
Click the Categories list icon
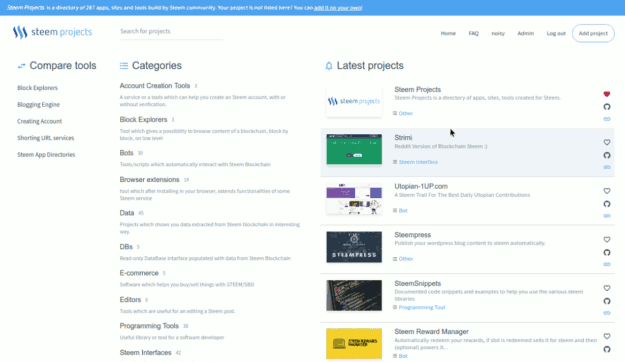(124, 66)
